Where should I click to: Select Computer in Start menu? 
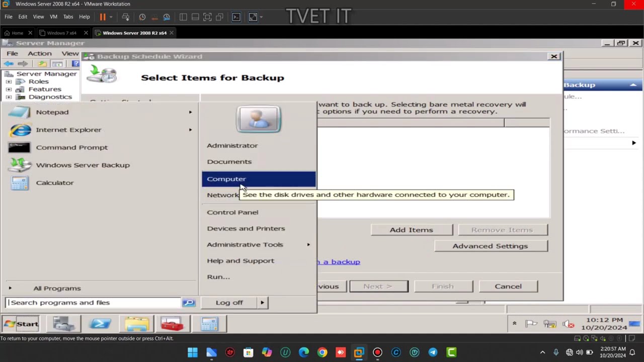259,179
